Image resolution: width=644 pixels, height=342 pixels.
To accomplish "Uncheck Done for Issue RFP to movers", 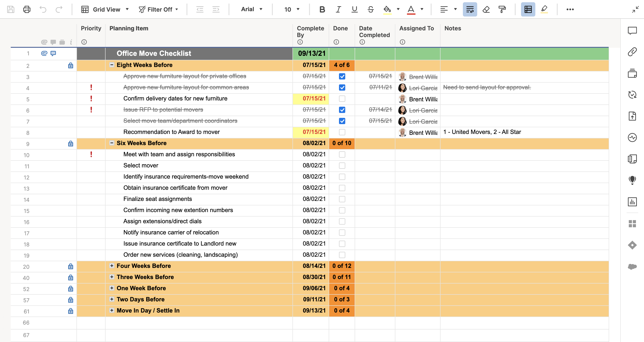I will click(x=342, y=110).
